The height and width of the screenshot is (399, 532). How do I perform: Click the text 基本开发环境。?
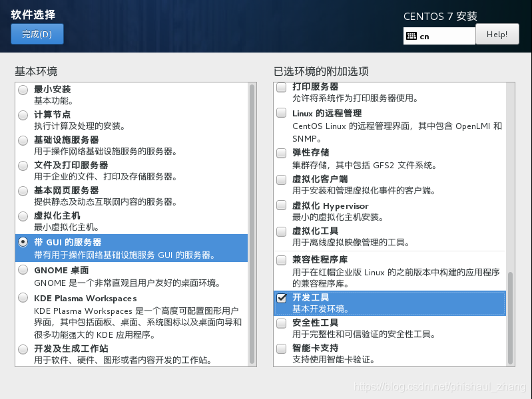click(x=321, y=309)
